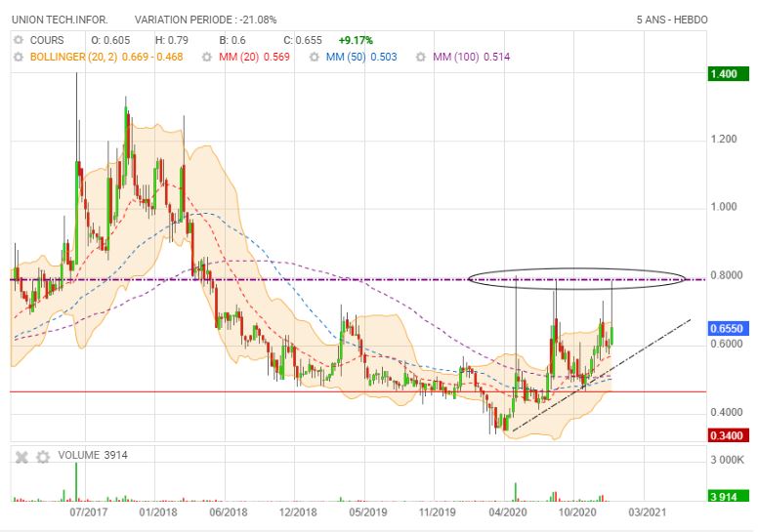The image size is (758, 532).
Task: Click the 0.4000 price axis label
Action: (x=727, y=412)
